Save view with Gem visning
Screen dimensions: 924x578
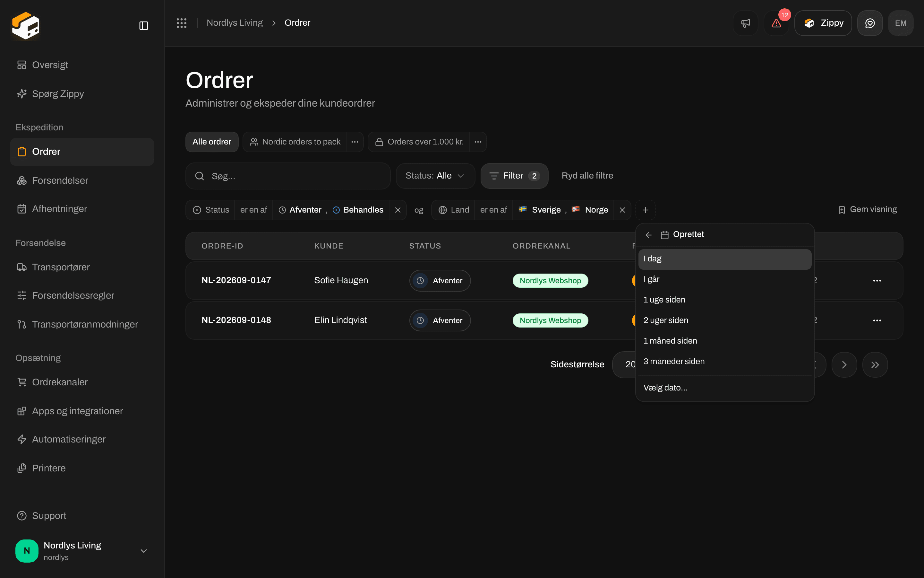(867, 209)
